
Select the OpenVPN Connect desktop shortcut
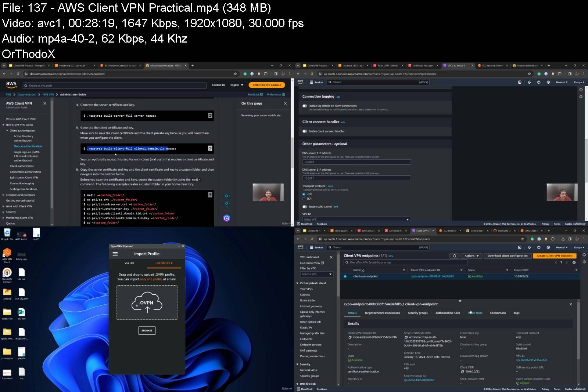(7, 275)
